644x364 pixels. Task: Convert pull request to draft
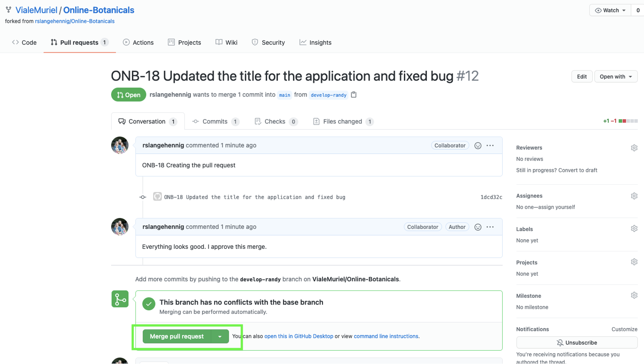pos(578,170)
